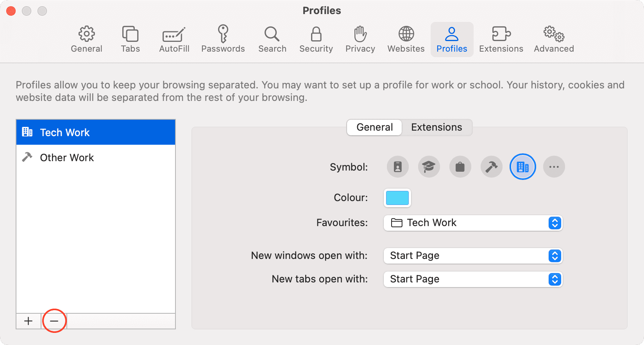Open the Passwords settings pane
Screen dimensions: 644x345
[x=223, y=40]
